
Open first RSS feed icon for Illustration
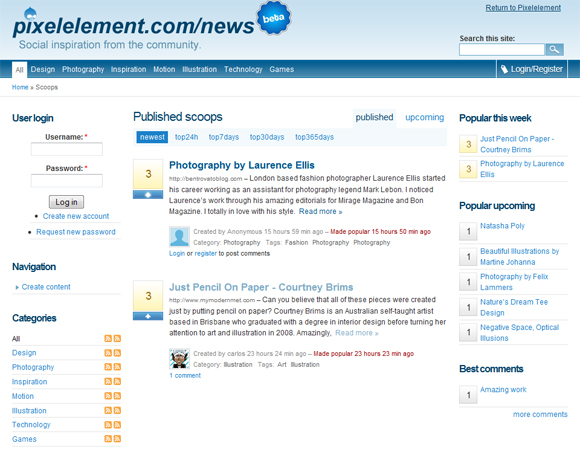(x=108, y=410)
